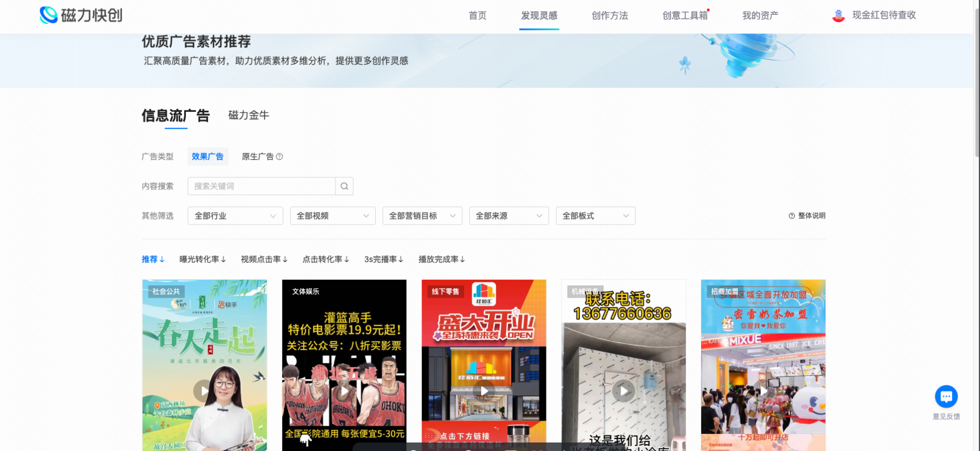Screen dimensions: 980x451
Task: Open 创意工具箱 navigation item
Action: coord(685,15)
